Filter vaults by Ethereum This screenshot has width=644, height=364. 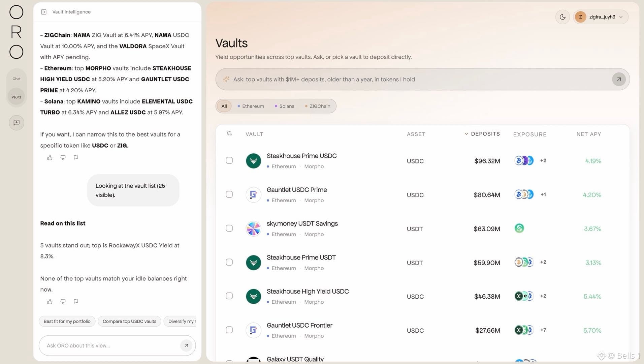(x=251, y=106)
